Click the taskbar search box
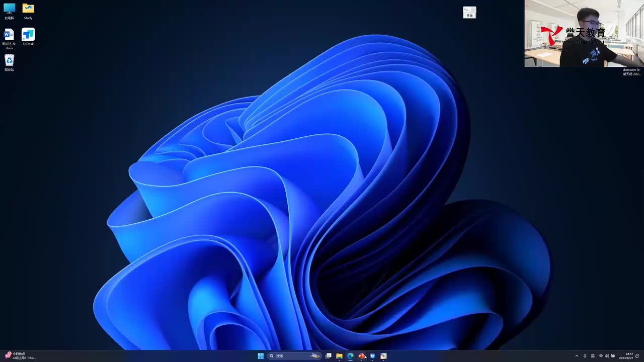Screen dimensions: 644x362 point(294,356)
